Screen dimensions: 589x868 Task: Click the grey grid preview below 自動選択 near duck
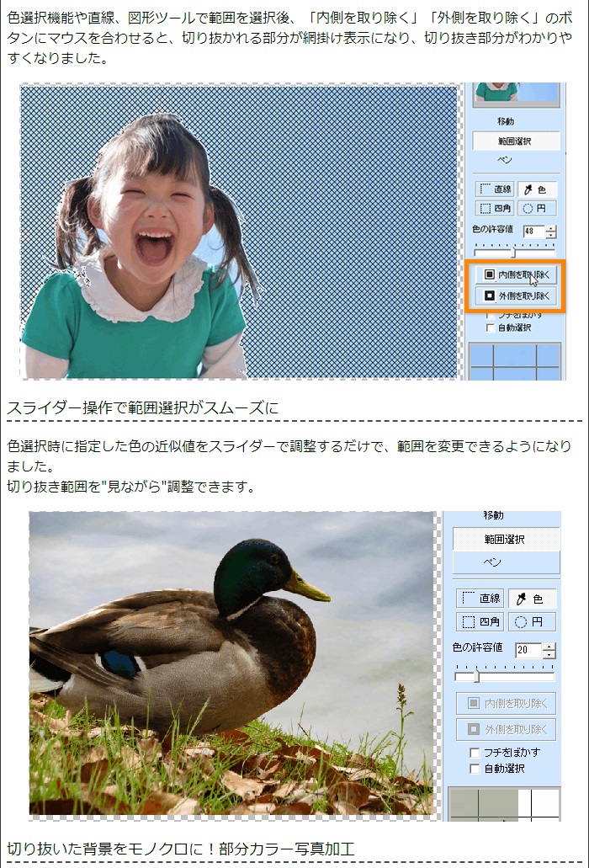(504, 804)
